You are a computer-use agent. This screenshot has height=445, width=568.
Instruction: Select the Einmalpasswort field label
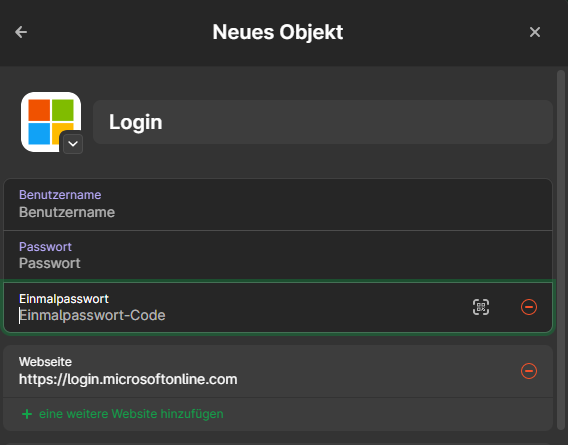(x=64, y=299)
